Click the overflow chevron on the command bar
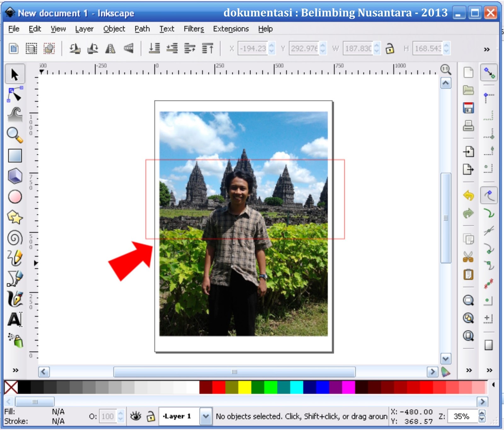 486,49
